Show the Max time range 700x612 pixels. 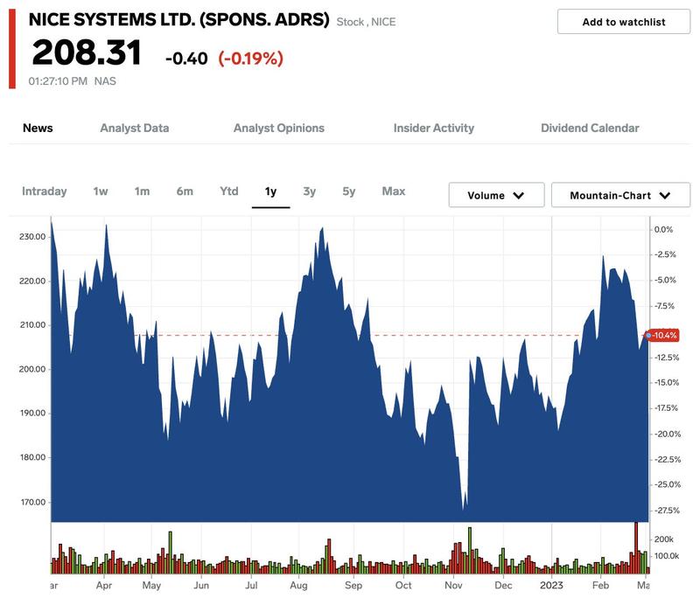[x=393, y=191]
